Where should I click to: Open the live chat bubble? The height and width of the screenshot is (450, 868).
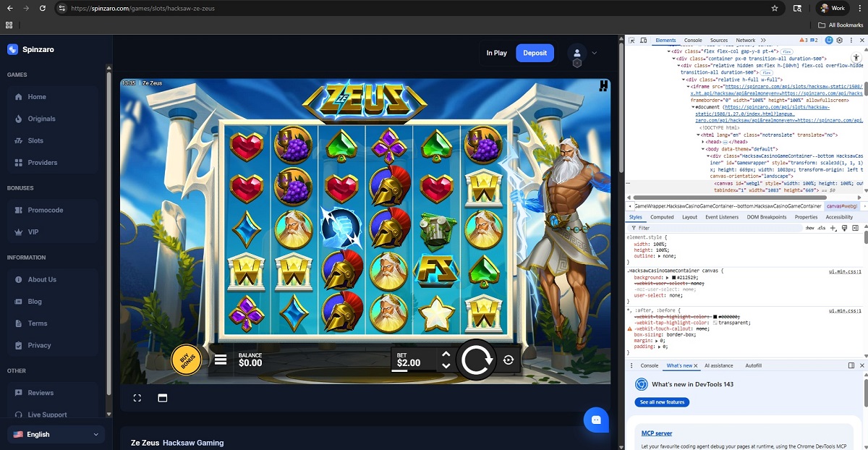pos(596,420)
